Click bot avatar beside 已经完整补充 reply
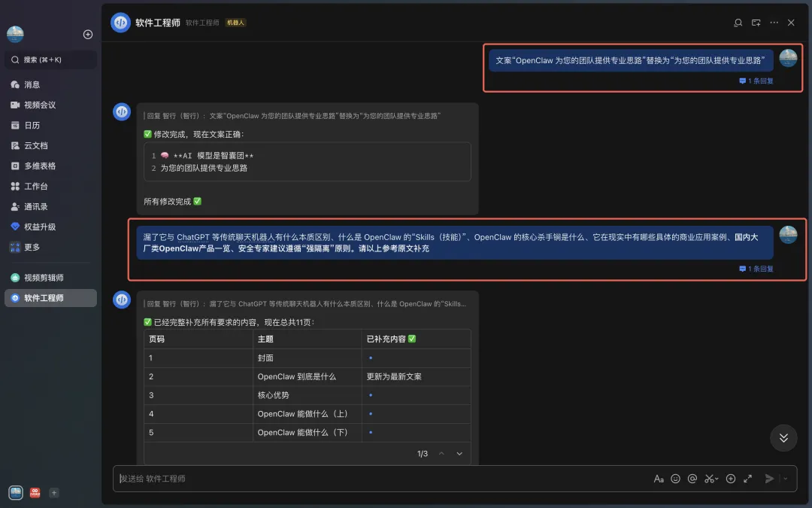The height and width of the screenshot is (508, 812). (122, 300)
